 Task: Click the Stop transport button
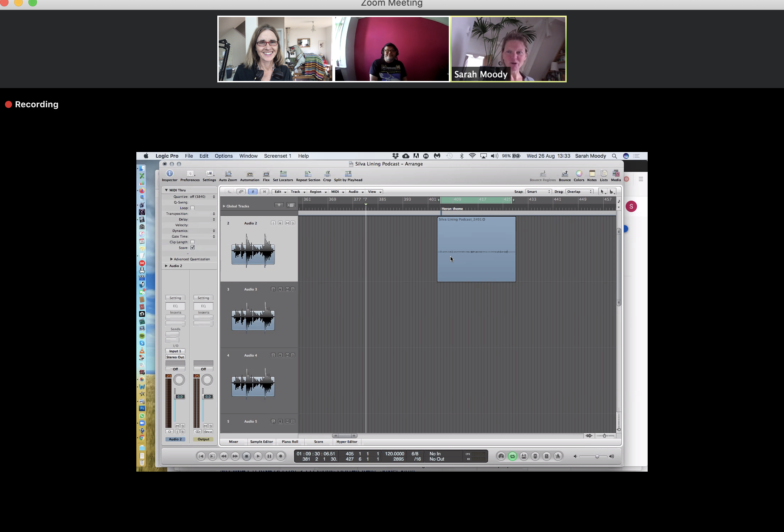(x=246, y=456)
